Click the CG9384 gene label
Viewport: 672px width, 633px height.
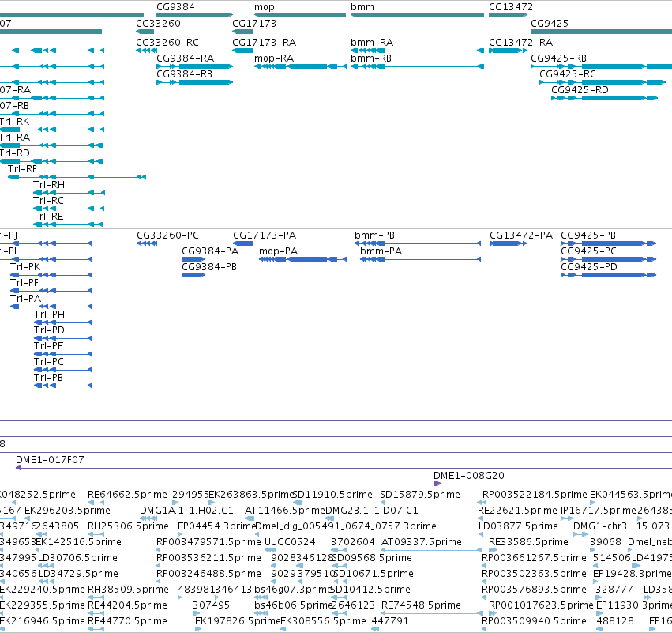175,7
